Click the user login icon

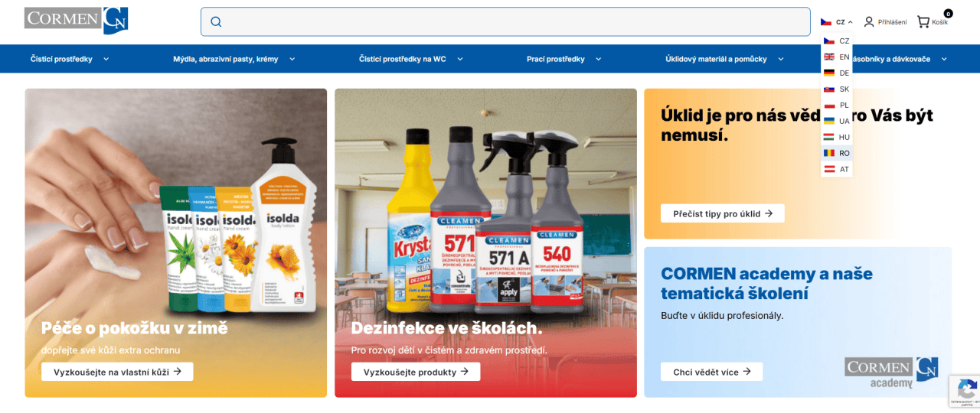point(869,22)
